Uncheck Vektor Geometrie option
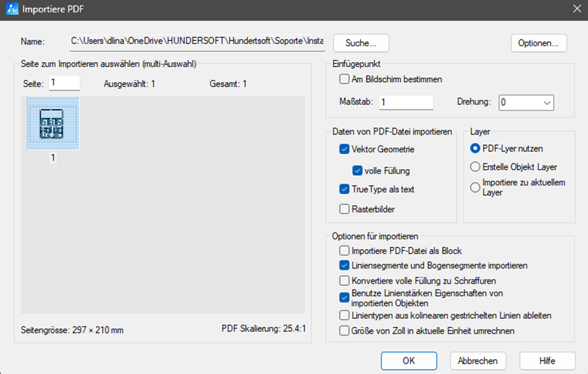 (x=344, y=148)
